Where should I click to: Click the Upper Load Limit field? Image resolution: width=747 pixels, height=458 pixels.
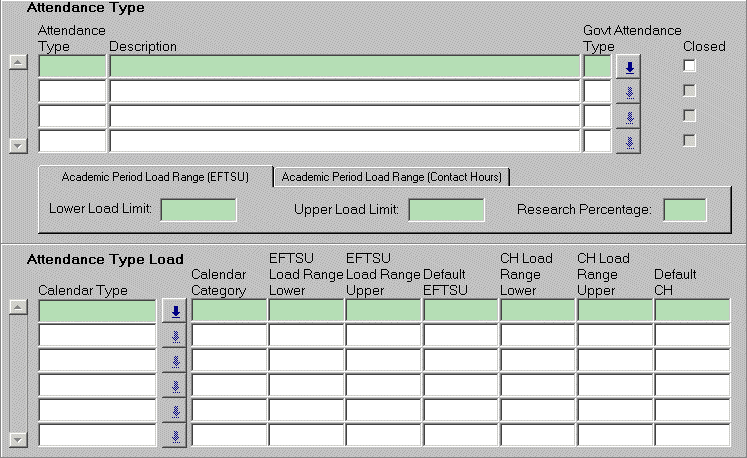[x=446, y=210]
